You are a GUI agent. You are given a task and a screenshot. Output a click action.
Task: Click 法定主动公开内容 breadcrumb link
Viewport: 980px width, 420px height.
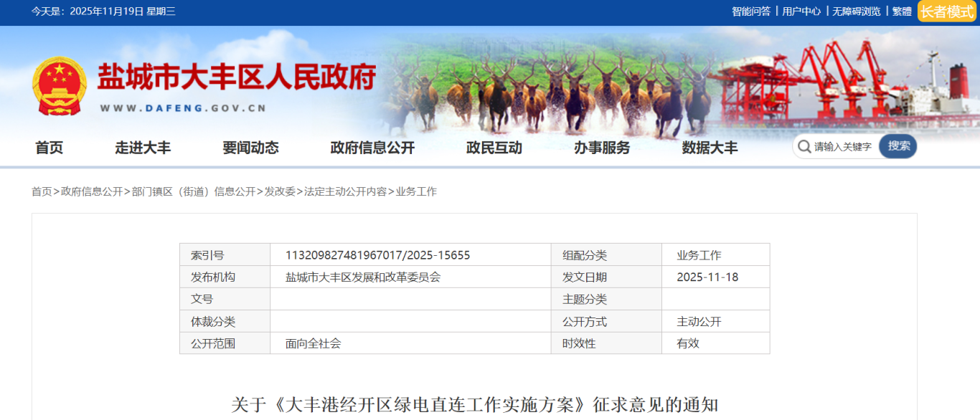click(345, 191)
